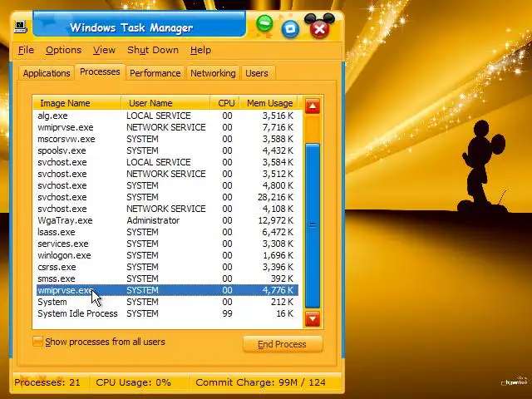Sort by the Image Name column header
532x399 pixels.
coord(77,103)
